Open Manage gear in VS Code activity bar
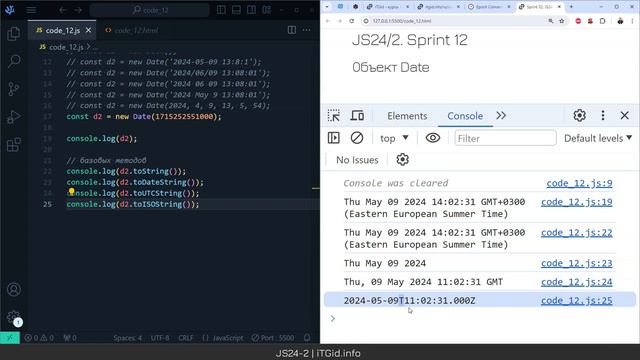Viewport: 640px width, 360px height. coord(14,317)
